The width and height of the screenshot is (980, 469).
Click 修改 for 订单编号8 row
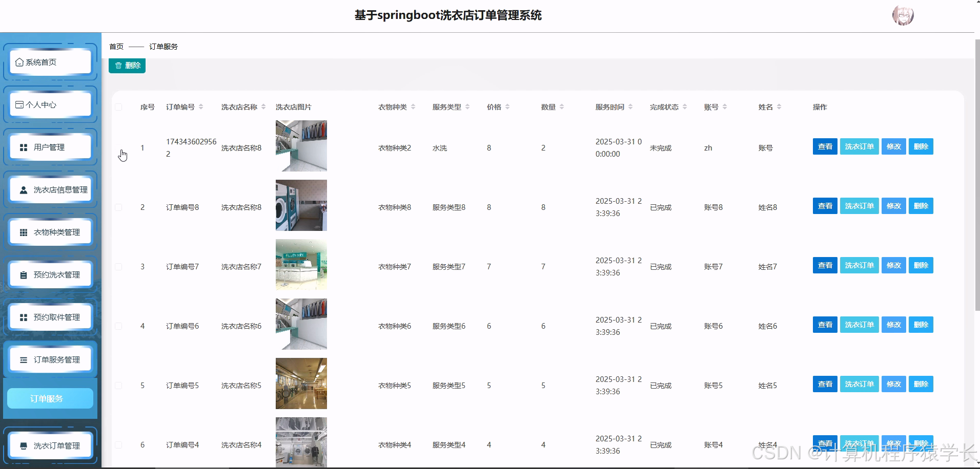(893, 206)
